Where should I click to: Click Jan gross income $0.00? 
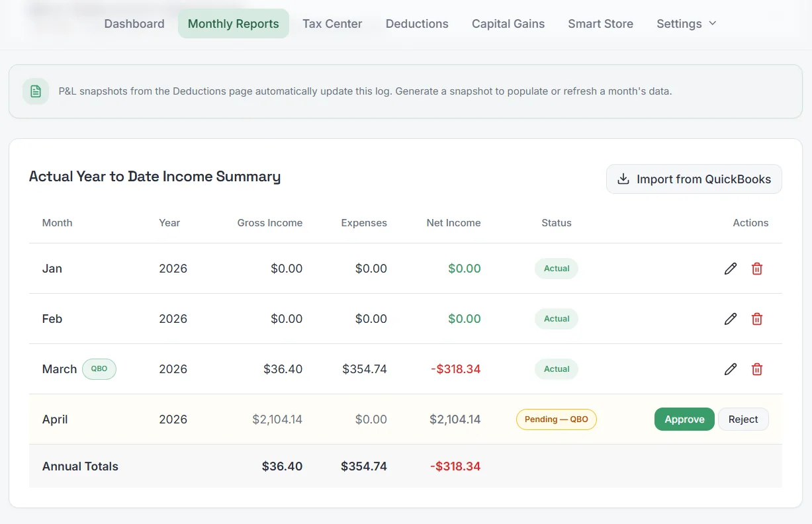tap(287, 269)
